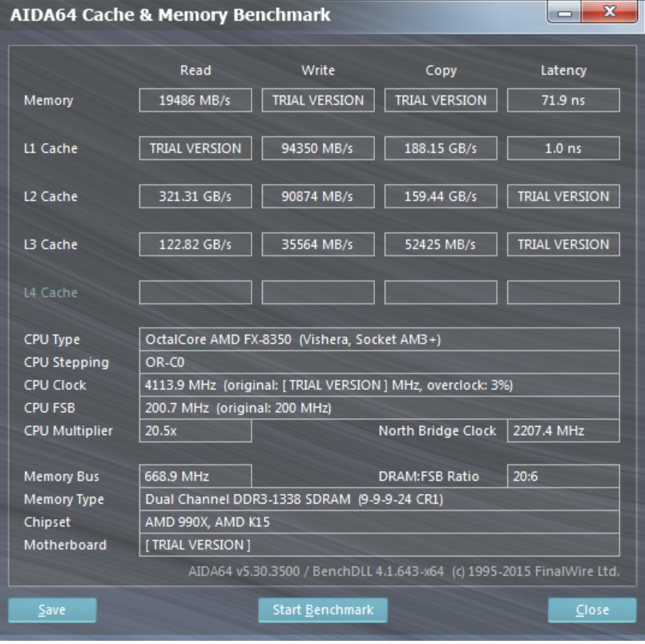This screenshot has width=645, height=644.
Task: Click AIDA64 v5.30.3500 version footer text
Action: 404,571
